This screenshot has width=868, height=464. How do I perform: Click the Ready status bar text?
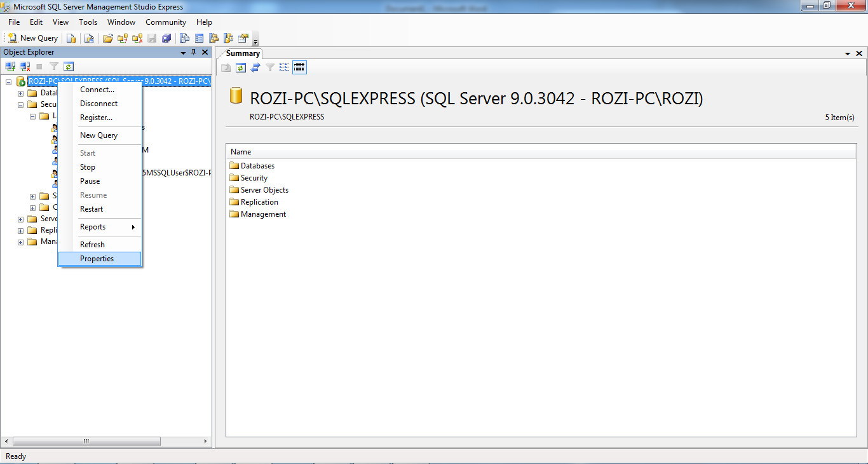pos(16,456)
